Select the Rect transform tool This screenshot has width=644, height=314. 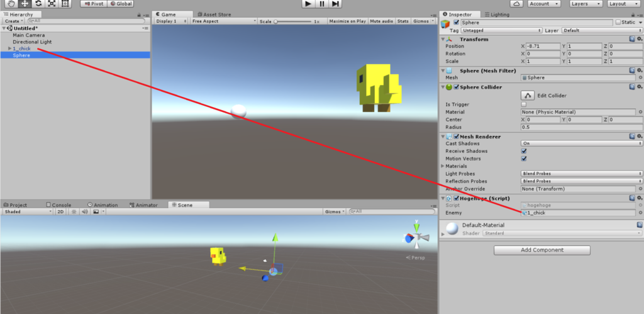[65, 4]
